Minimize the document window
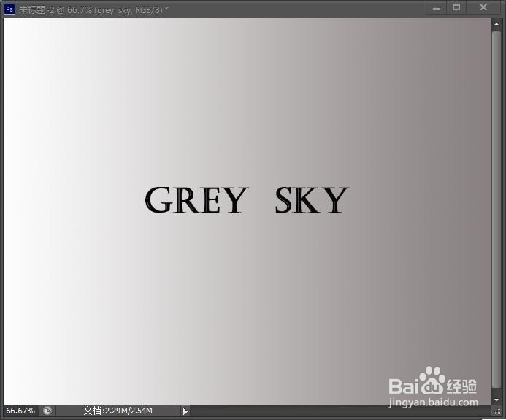Screen dimensions: 506x420 pos(437,8)
